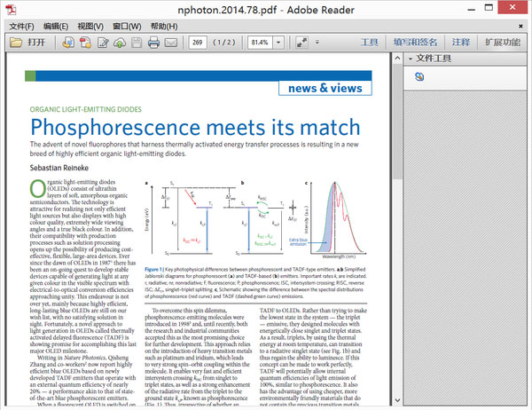
Task: Click the Print file printer icon
Action: [x=153, y=42]
